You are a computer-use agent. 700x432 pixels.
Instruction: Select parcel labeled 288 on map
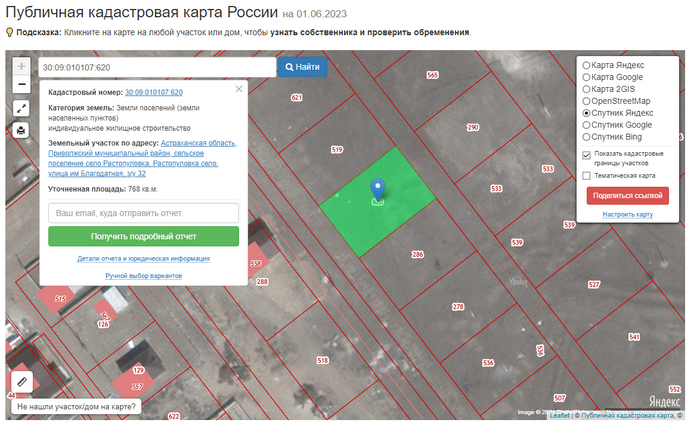coord(262,282)
